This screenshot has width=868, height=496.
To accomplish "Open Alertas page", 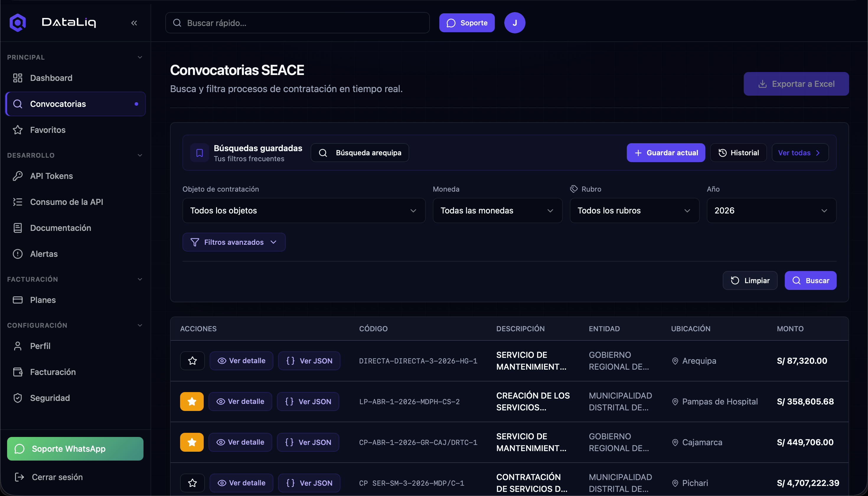I will (x=76, y=254).
